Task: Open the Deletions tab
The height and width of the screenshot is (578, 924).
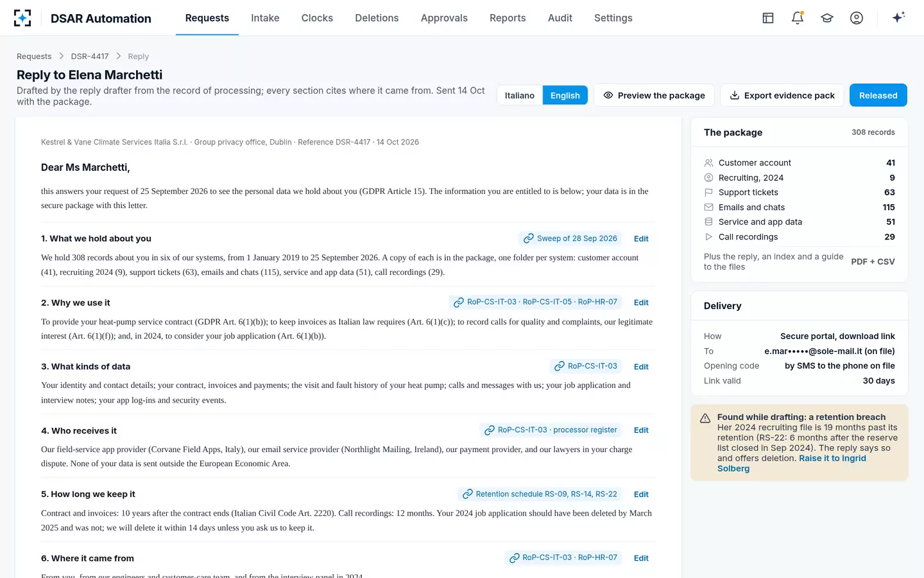Action: coord(377,18)
